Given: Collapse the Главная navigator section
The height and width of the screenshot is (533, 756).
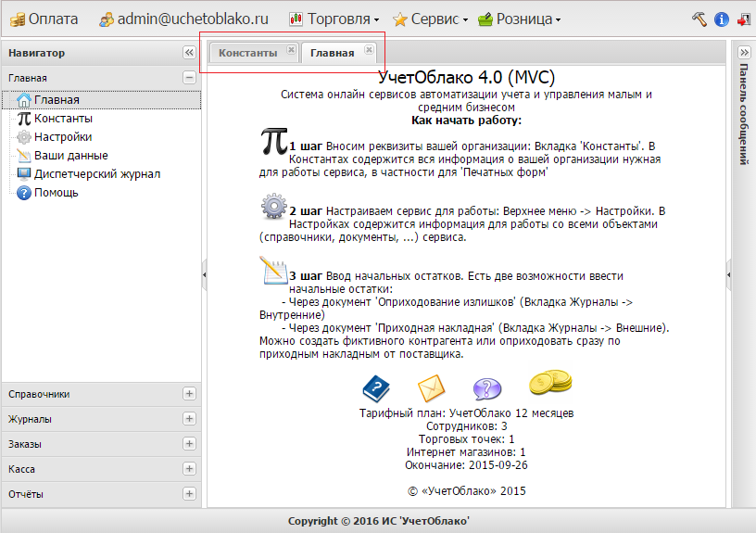Looking at the screenshot, I should [190, 78].
